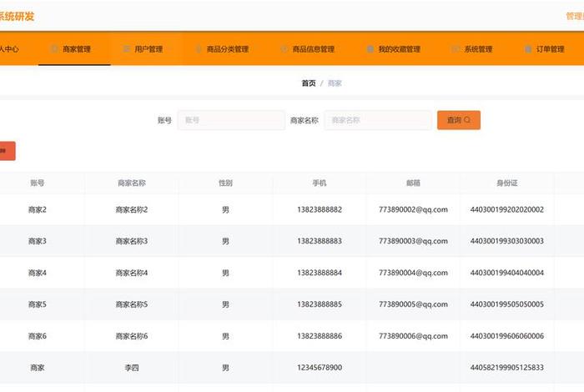Image resolution: width=584 pixels, height=392 pixels.
Task: Click phone number 13823888885
Action: pos(320,304)
